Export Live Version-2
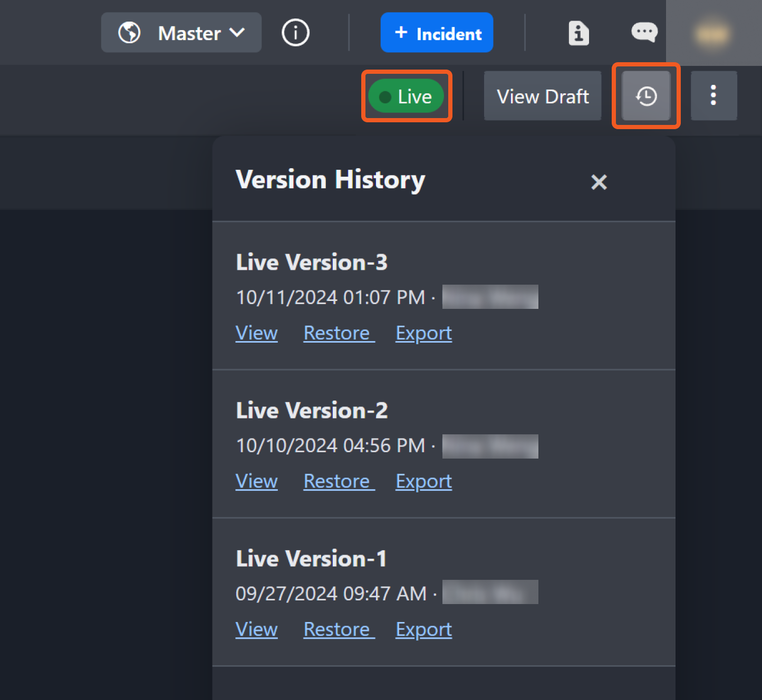This screenshot has width=762, height=700. pos(423,481)
